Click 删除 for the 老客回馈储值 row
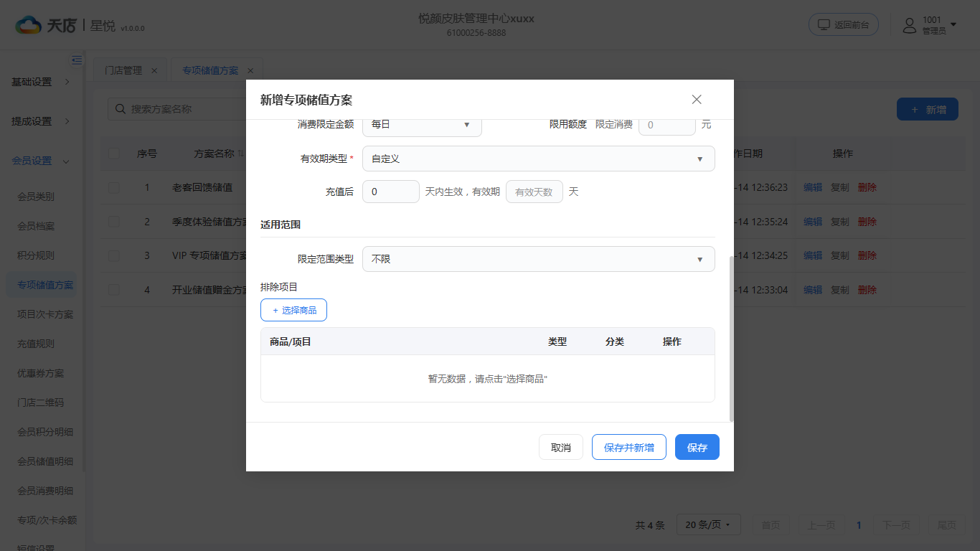The image size is (980, 551). click(x=867, y=187)
